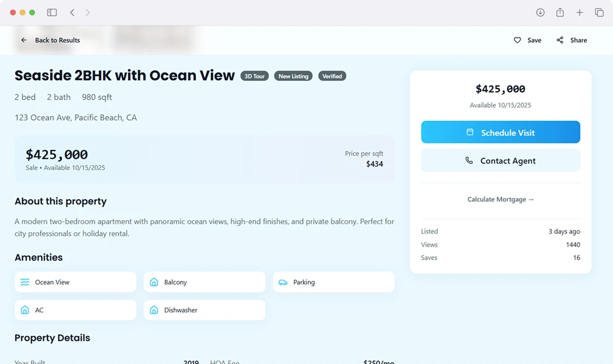Click the Verified badge
This screenshot has height=364, width=613.
pyautogui.click(x=332, y=76)
